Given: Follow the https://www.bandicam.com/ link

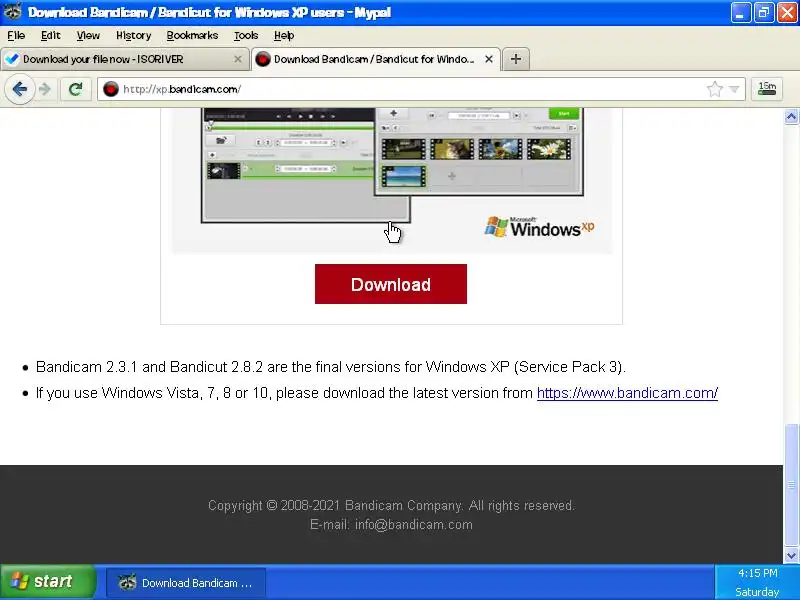Looking at the screenshot, I should click(x=627, y=393).
